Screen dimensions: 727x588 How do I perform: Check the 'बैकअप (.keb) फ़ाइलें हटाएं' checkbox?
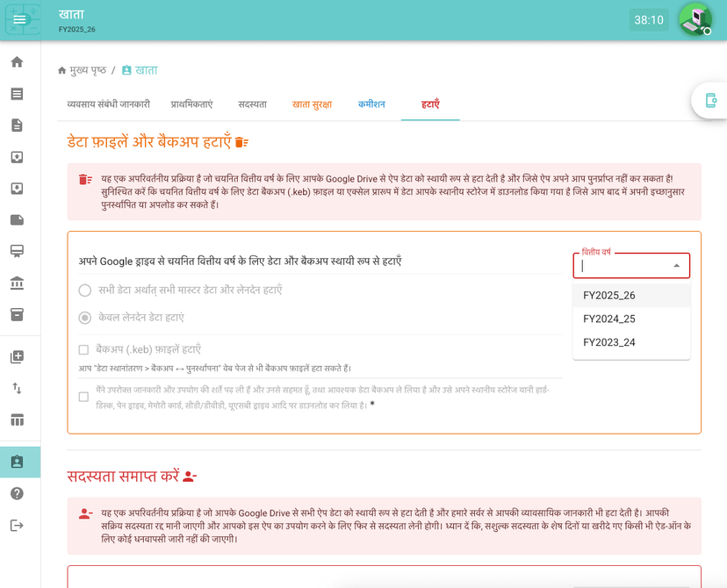tap(84, 349)
